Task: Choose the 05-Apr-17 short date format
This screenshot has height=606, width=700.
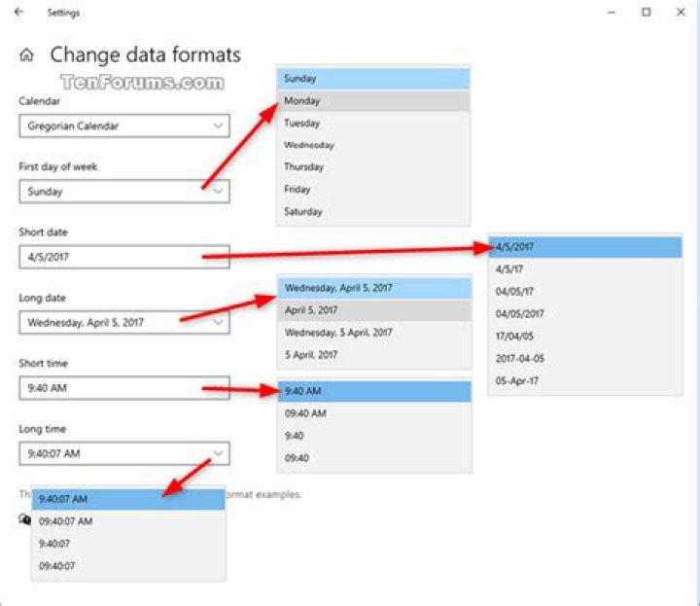Action: tap(585, 381)
